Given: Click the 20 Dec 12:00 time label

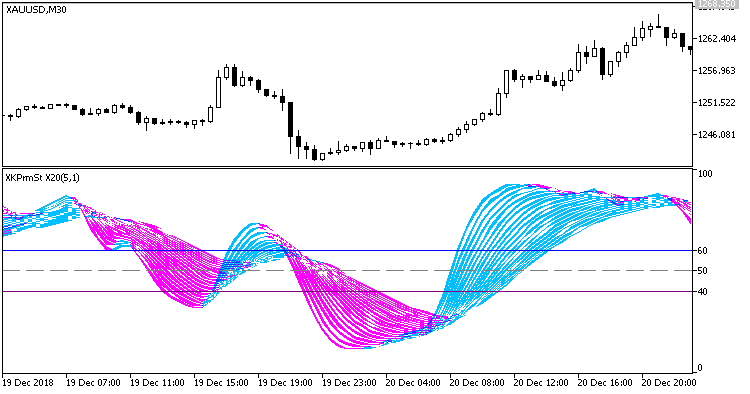Looking at the screenshot, I should point(541,383).
